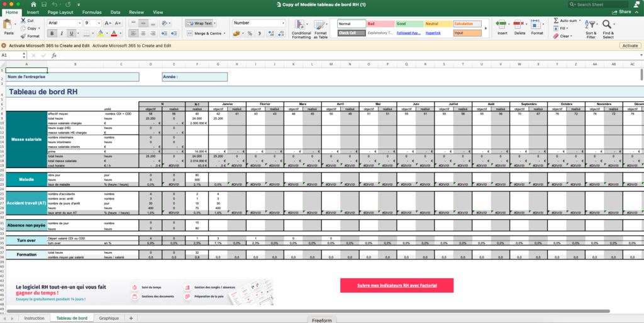This screenshot has width=644, height=323.
Task: Click the Activate button in banner
Action: (x=630, y=45)
